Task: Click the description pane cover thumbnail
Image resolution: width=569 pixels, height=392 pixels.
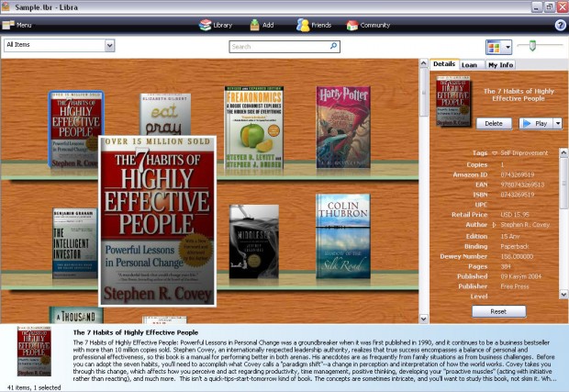Action: tap(34, 352)
